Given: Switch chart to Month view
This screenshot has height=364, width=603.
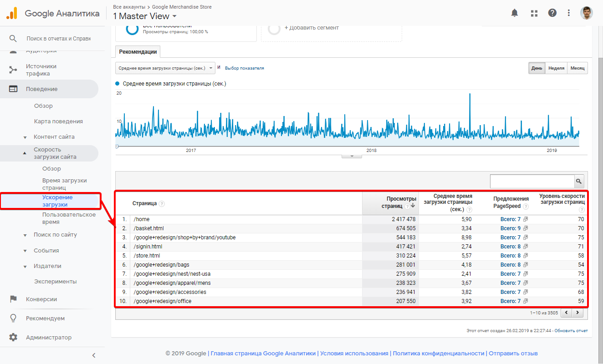Looking at the screenshot, I should point(577,68).
